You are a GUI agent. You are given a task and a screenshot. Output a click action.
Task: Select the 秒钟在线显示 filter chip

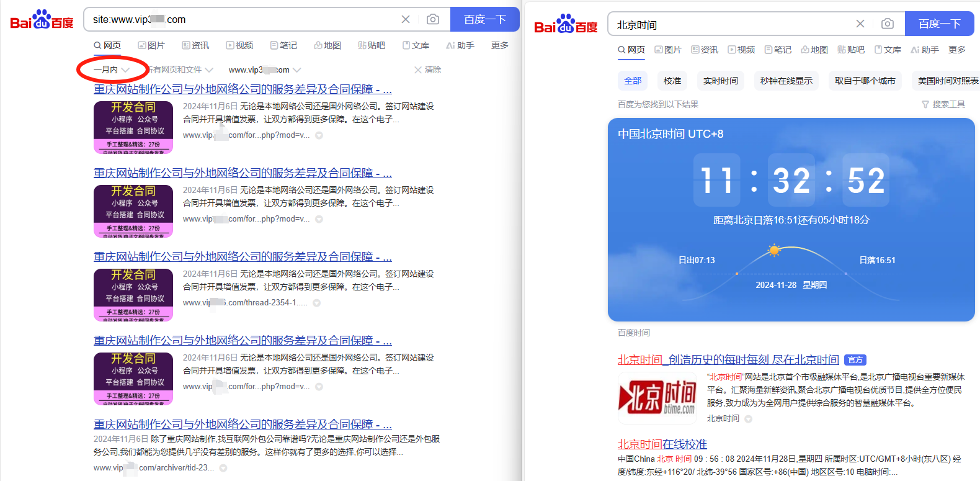tap(786, 81)
